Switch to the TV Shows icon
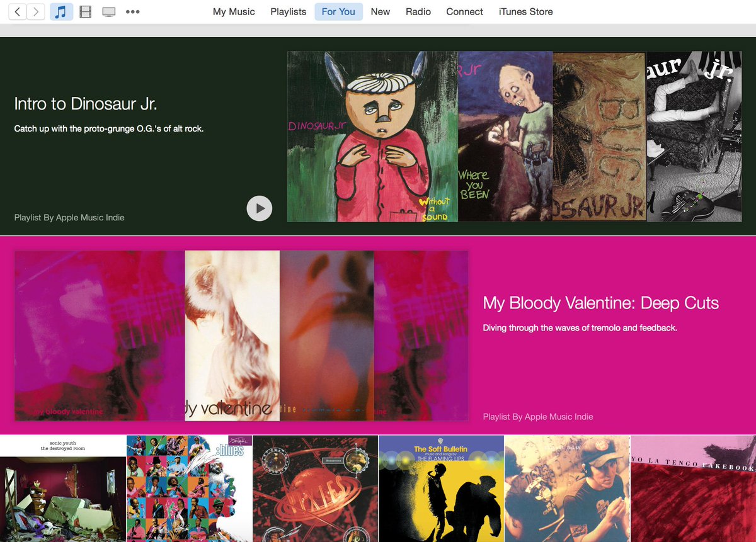The width and height of the screenshot is (756, 542). click(109, 11)
